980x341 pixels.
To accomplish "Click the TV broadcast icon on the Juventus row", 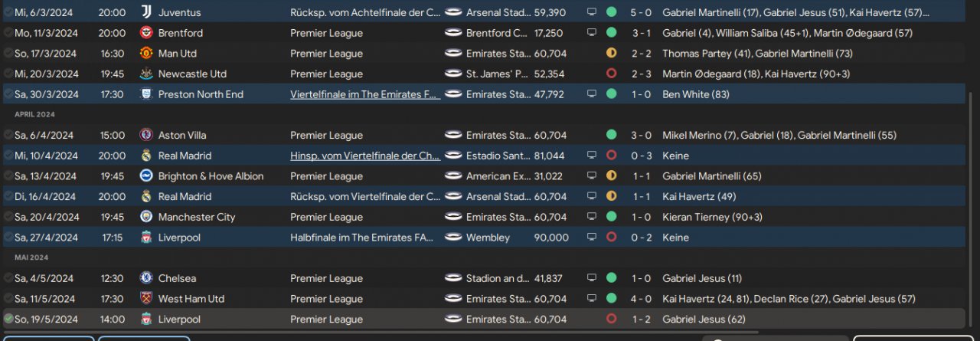I will pyautogui.click(x=591, y=12).
